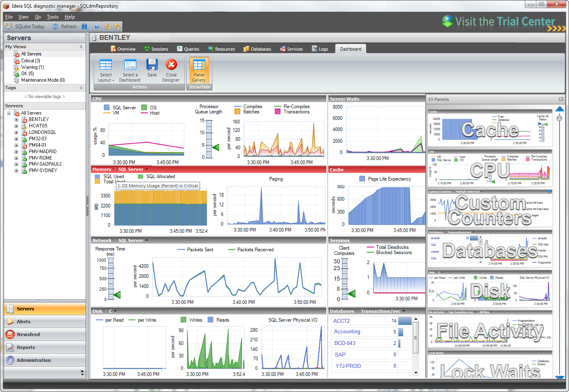Open the Select Layout dropdown
569x392 pixels.
[106, 70]
